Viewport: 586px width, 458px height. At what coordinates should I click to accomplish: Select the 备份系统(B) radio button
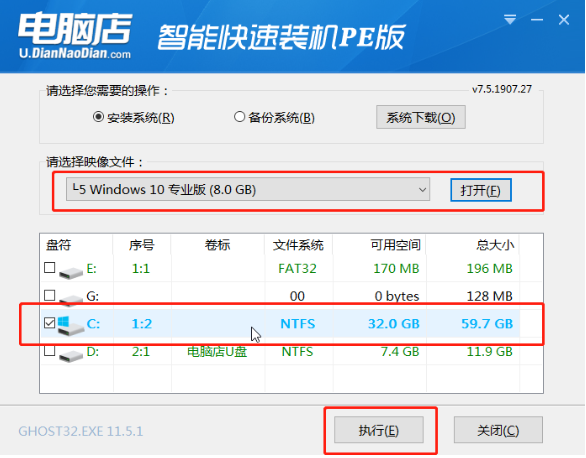click(x=239, y=117)
